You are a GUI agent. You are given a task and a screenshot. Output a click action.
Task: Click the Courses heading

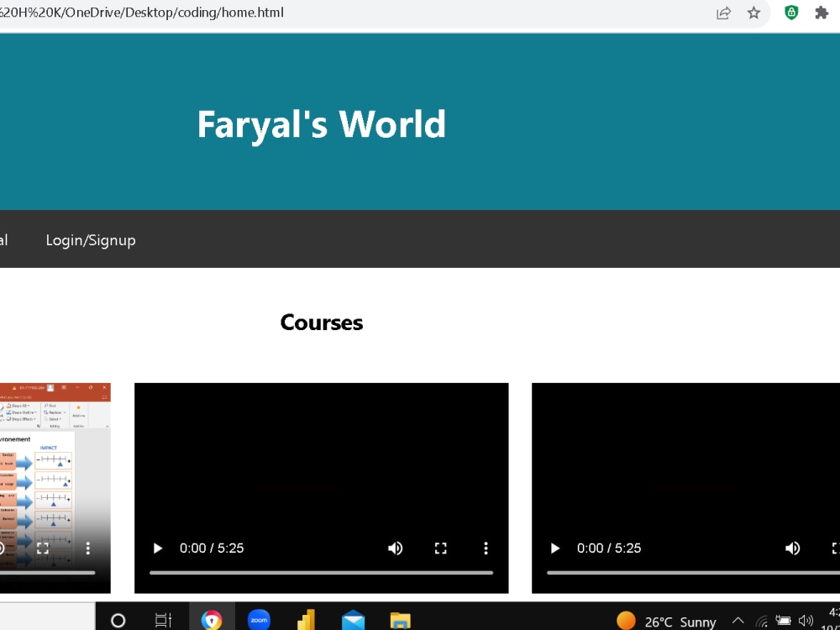coord(322,323)
